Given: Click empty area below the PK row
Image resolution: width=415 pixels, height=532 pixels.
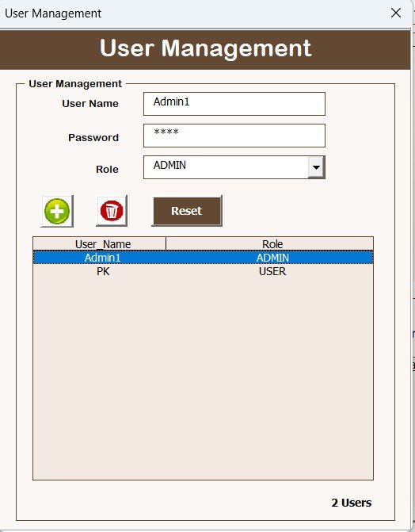Looking at the screenshot, I should (203, 378).
